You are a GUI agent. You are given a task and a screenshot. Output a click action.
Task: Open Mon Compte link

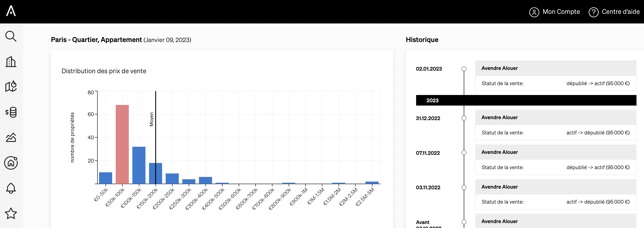(x=561, y=12)
